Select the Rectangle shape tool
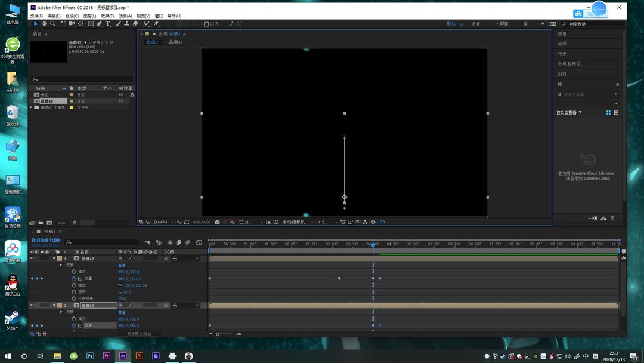644x363 pixels. [91, 24]
